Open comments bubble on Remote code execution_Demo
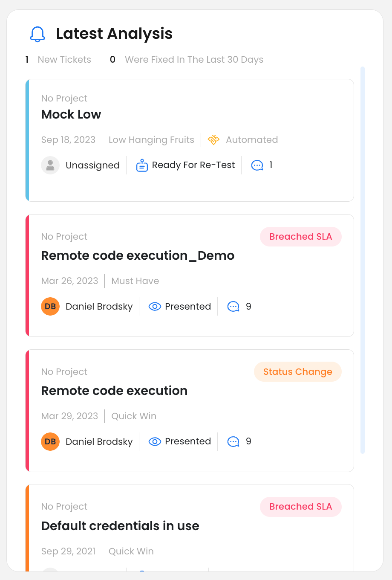Screen dimensions: 392x580 pyautogui.click(x=233, y=307)
